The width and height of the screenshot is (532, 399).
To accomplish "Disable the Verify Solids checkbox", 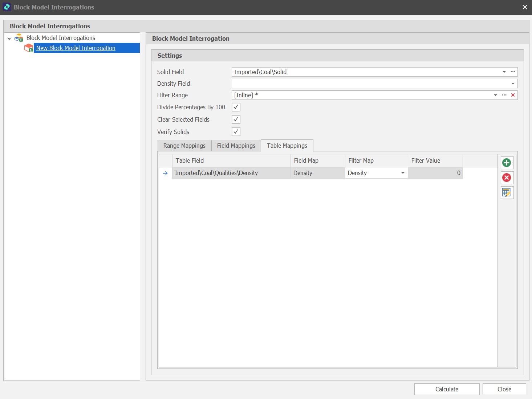I will click(236, 132).
